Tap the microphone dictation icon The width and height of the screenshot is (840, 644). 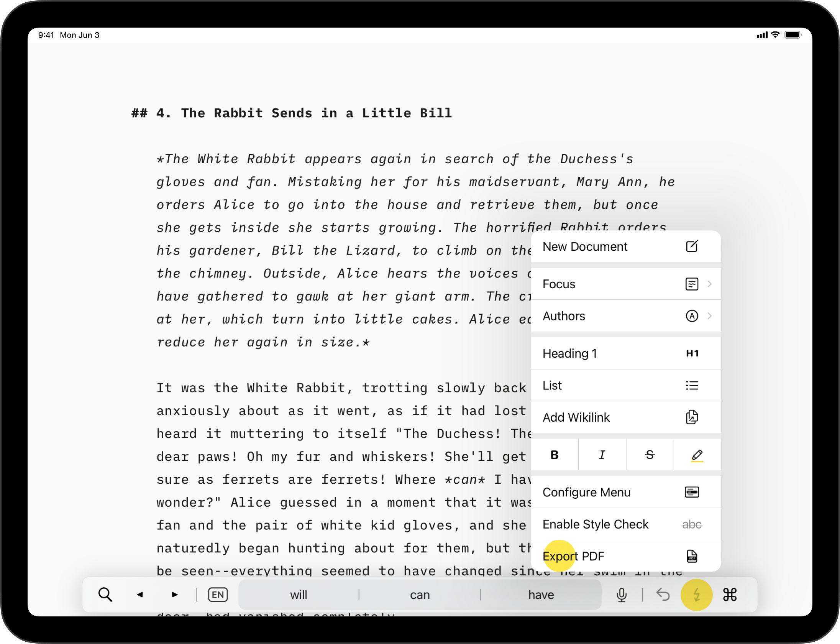tap(622, 595)
